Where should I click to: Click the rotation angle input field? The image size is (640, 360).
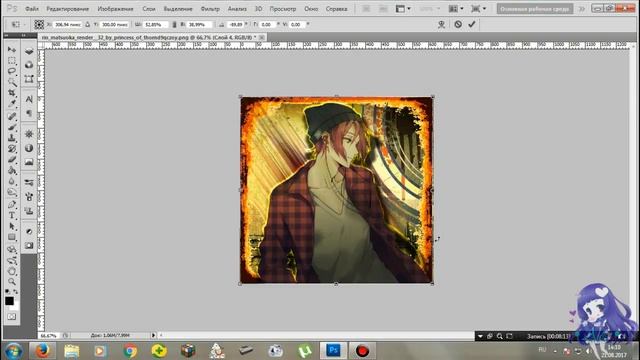(236, 24)
